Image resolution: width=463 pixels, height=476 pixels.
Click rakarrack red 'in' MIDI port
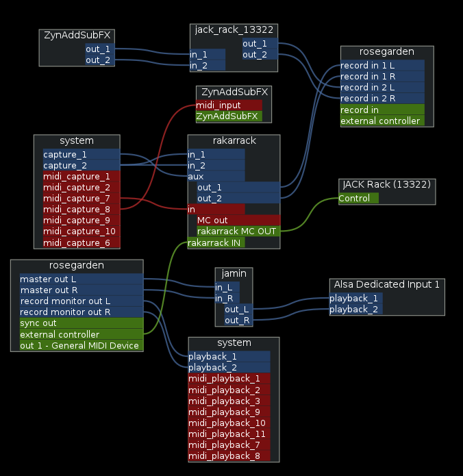(x=216, y=209)
